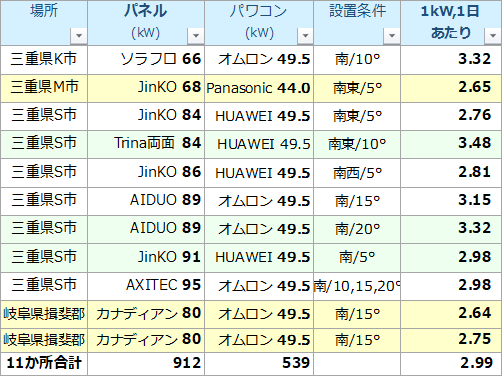
Task: Click 南/15° in the AIDUO row
Action: click(357, 201)
